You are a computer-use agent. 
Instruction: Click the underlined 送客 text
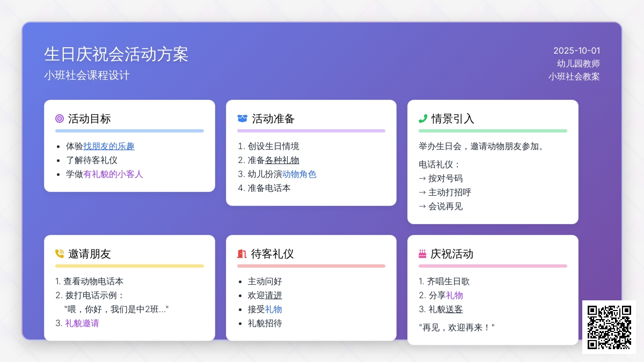click(x=454, y=309)
